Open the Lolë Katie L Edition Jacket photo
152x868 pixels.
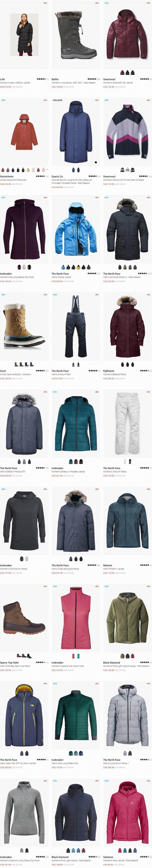[x=24, y=35]
